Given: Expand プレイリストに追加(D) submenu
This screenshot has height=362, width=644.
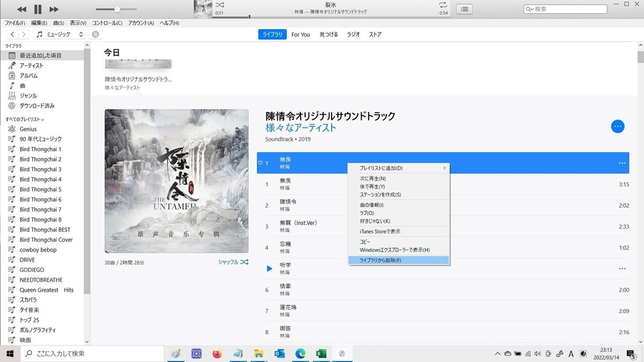Looking at the screenshot, I should click(x=399, y=168).
